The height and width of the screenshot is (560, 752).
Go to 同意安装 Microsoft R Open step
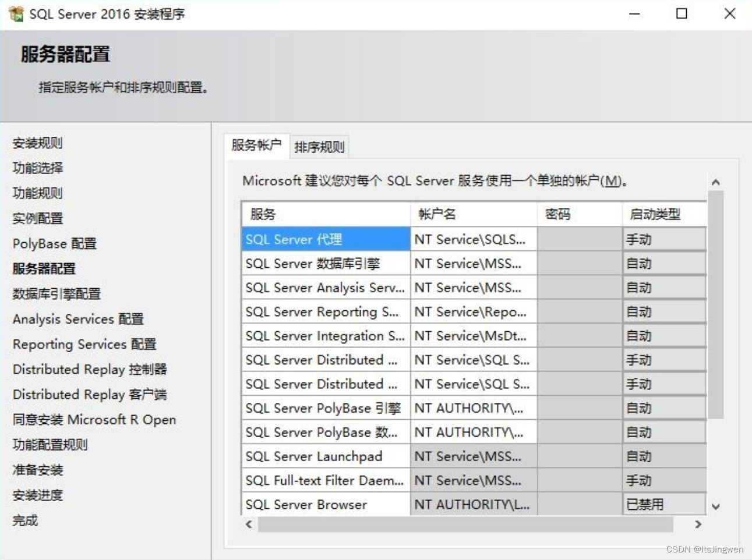tap(94, 420)
